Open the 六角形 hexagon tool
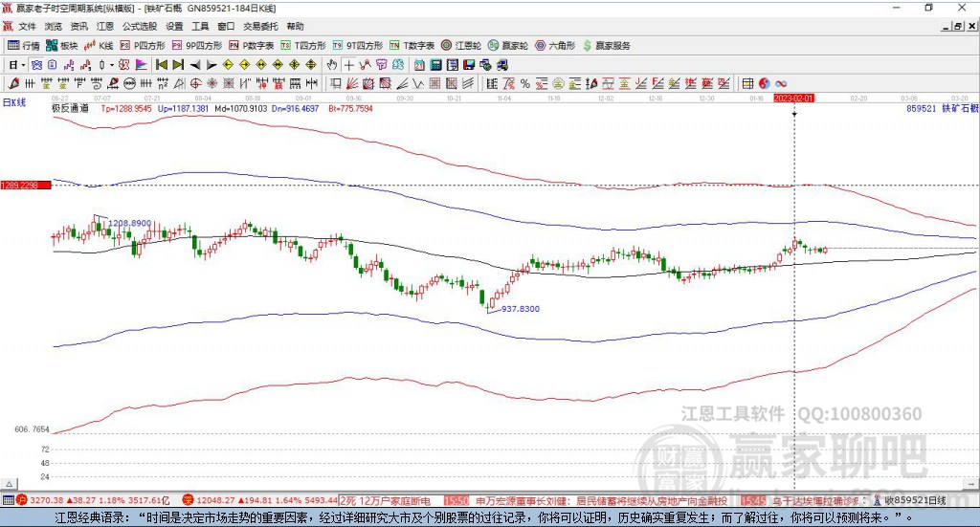 pos(555,46)
